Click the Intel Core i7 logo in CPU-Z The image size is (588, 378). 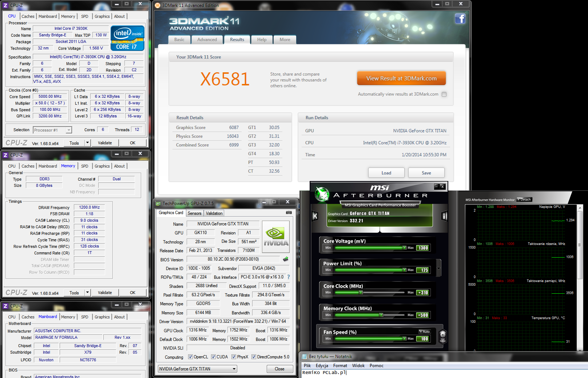[x=127, y=38]
